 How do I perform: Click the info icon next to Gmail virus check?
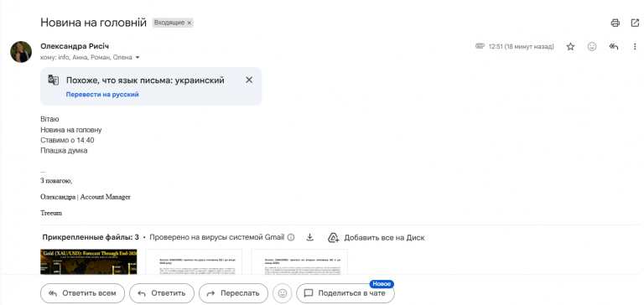pyautogui.click(x=291, y=237)
